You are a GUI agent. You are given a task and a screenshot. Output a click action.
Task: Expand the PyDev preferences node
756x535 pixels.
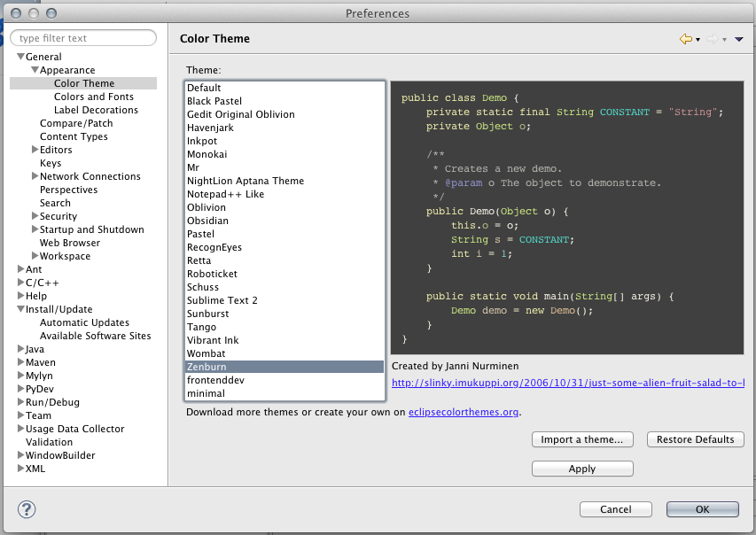coord(20,389)
